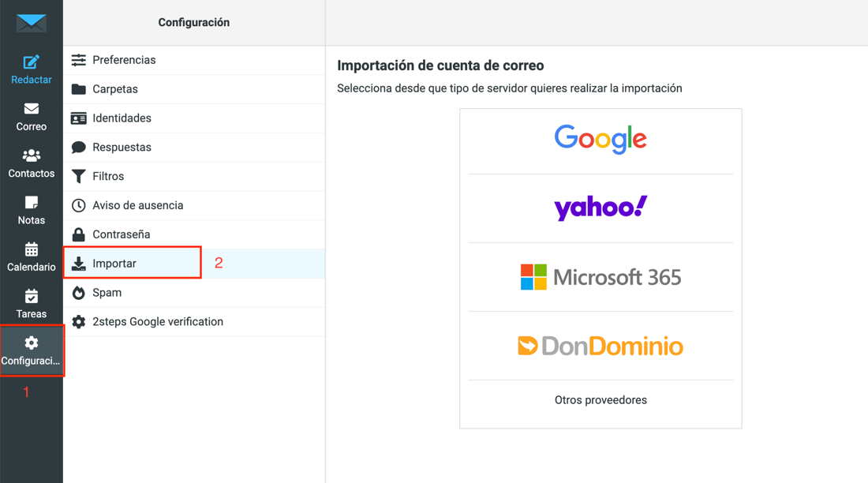Choose Google as import provider

(x=600, y=140)
